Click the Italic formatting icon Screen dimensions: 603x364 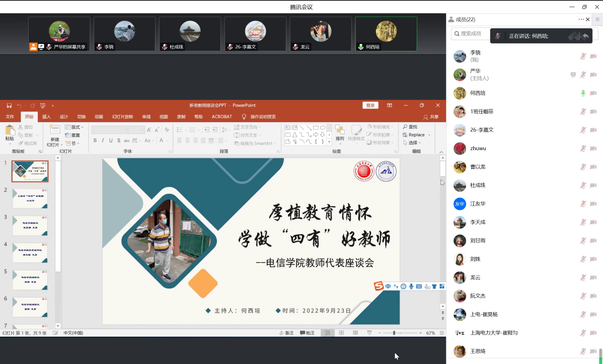[103, 141]
